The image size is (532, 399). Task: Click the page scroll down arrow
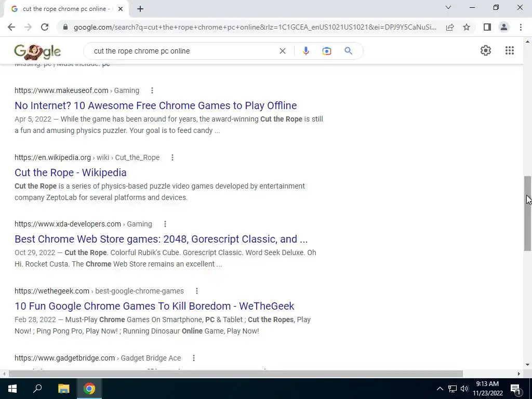point(527,365)
